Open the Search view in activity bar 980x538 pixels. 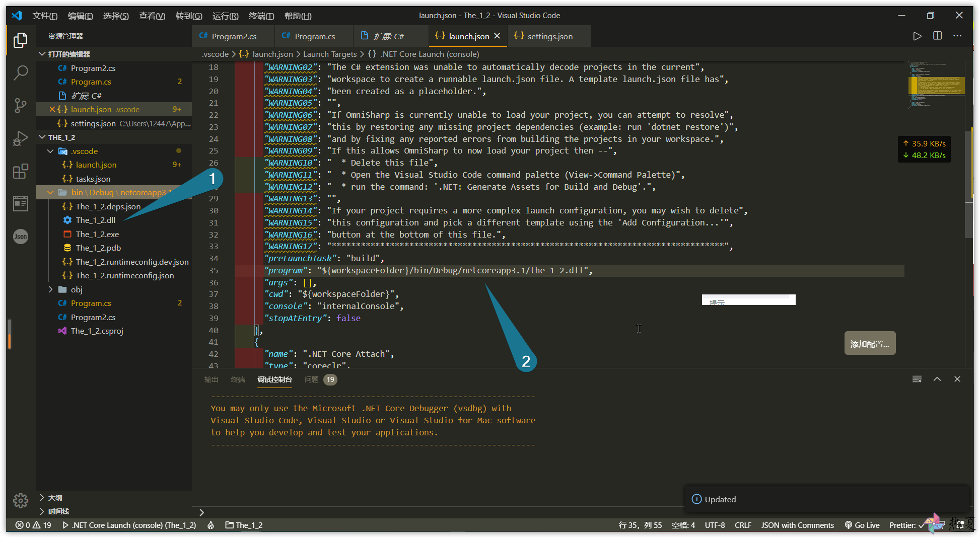[20, 73]
